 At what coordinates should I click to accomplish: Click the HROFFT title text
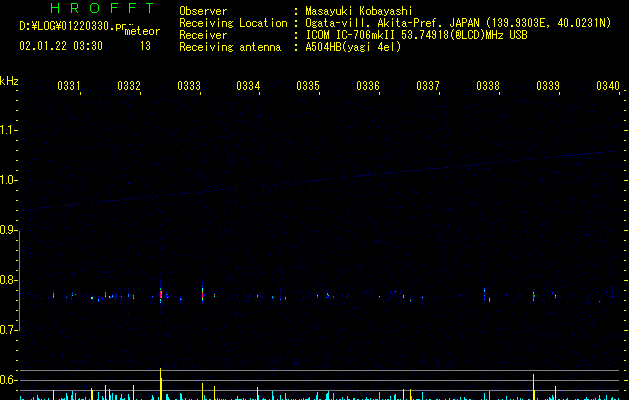[x=102, y=8]
